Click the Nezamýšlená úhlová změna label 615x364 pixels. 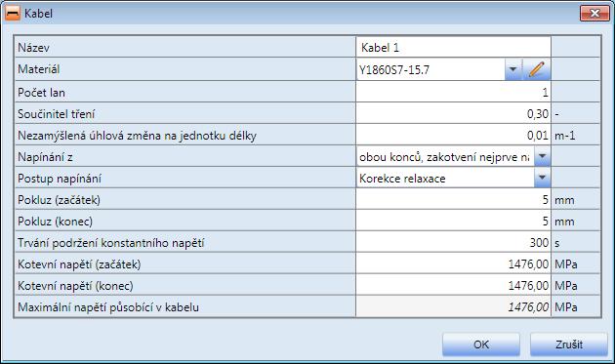coord(137,136)
